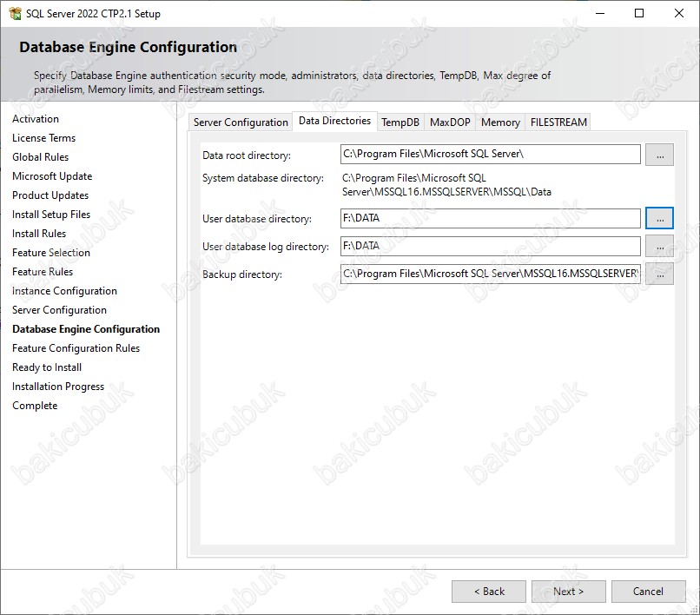The image size is (700, 615).
Task: Click the Data root directory text field
Action: coord(490,154)
